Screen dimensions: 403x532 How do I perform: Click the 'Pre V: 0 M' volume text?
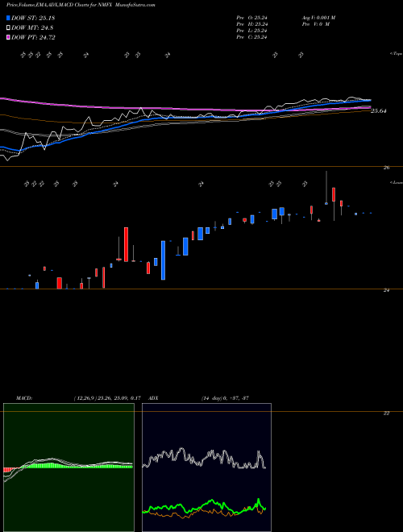[x=315, y=24]
